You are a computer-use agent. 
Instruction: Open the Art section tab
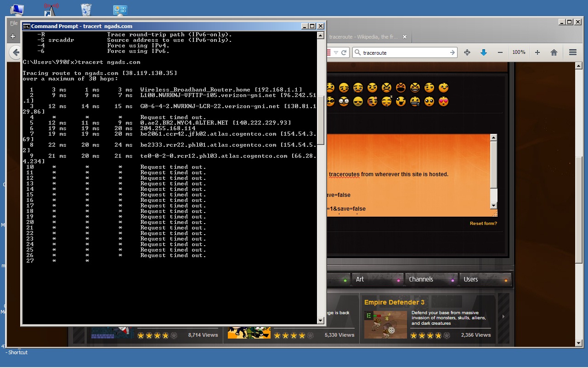coord(378,279)
